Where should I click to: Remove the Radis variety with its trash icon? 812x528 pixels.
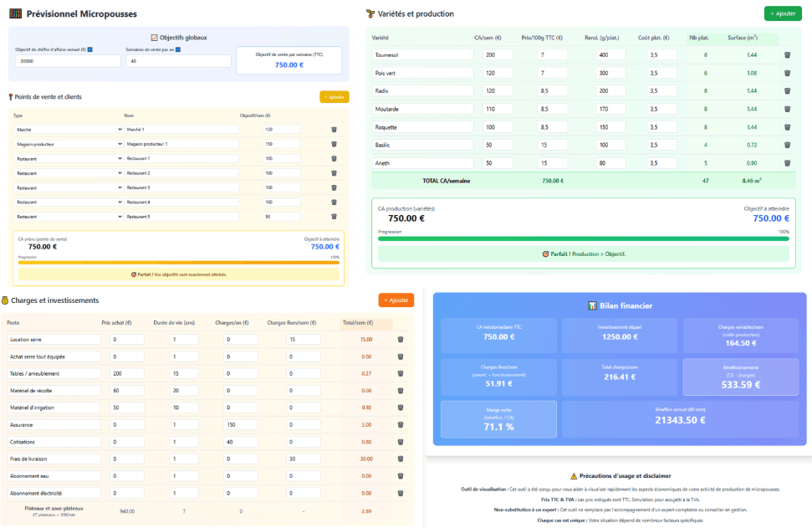tap(787, 90)
